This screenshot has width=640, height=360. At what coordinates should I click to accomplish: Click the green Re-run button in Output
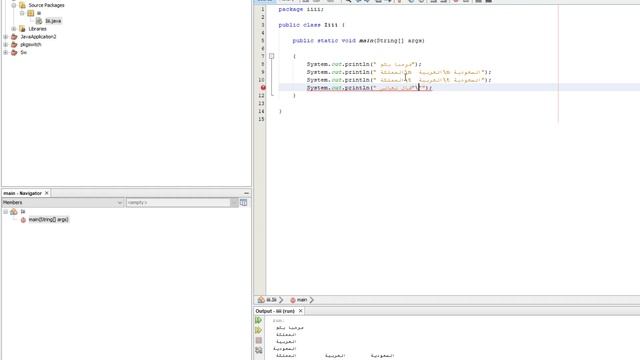click(x=258, y=320)
